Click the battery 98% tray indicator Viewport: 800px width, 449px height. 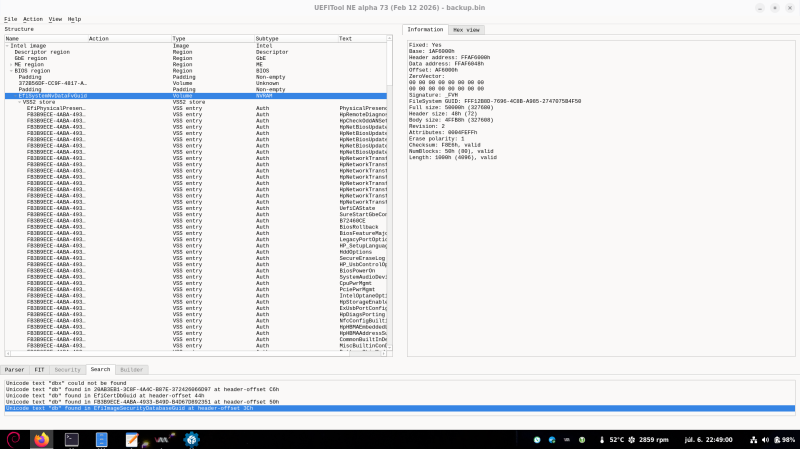[x=785, y=440]
